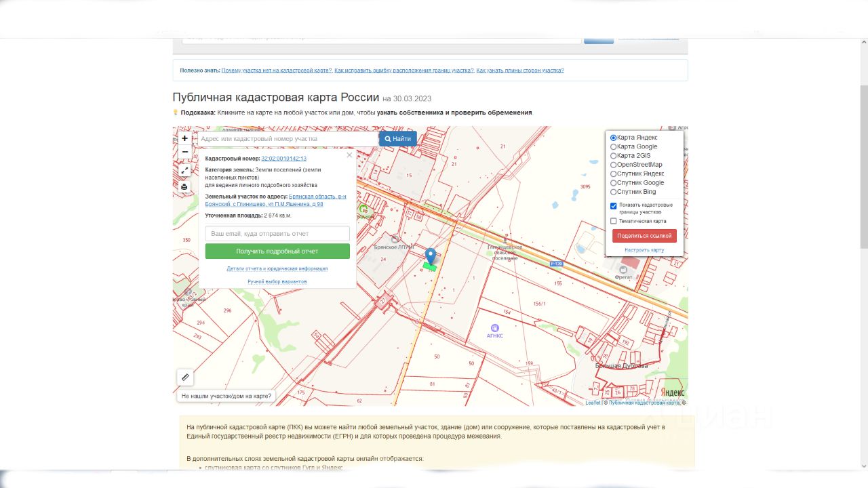Open Публичная кадастровая карта attribution link

point(644,403)
